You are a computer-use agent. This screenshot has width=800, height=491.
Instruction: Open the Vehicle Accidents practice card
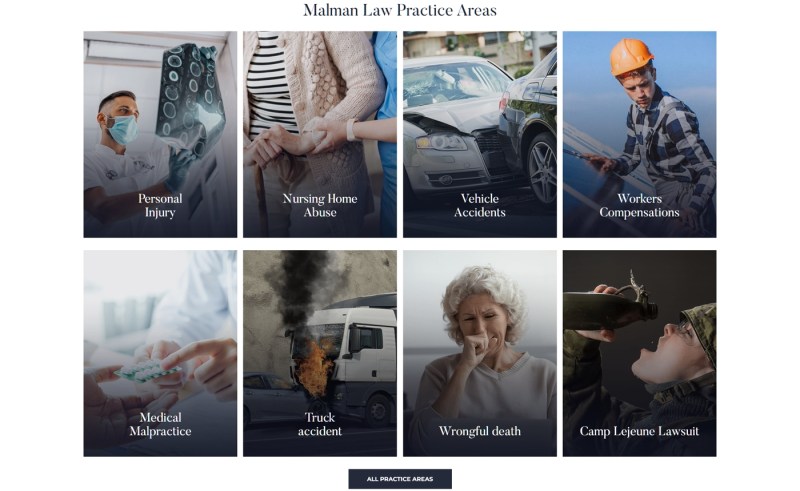point(480,134)
